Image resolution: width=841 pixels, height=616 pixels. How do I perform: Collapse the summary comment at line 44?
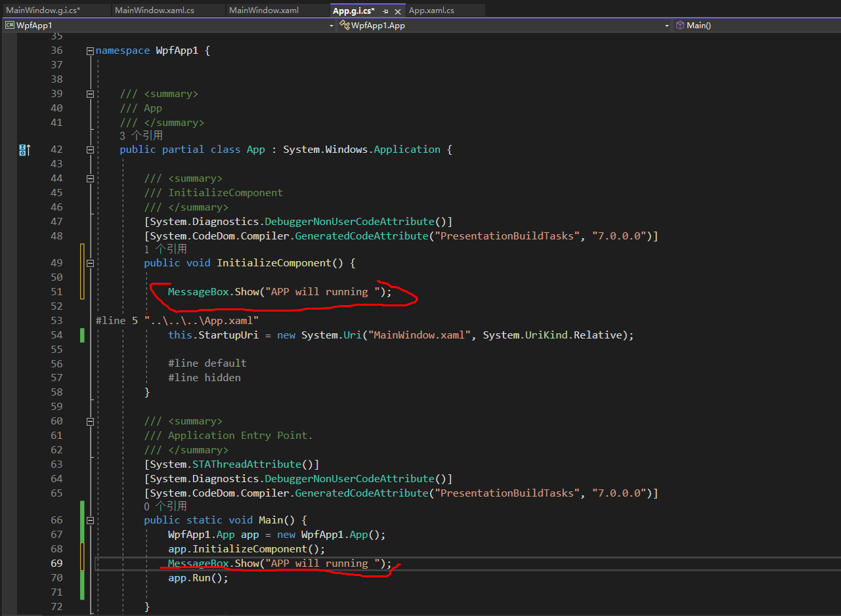90,178
